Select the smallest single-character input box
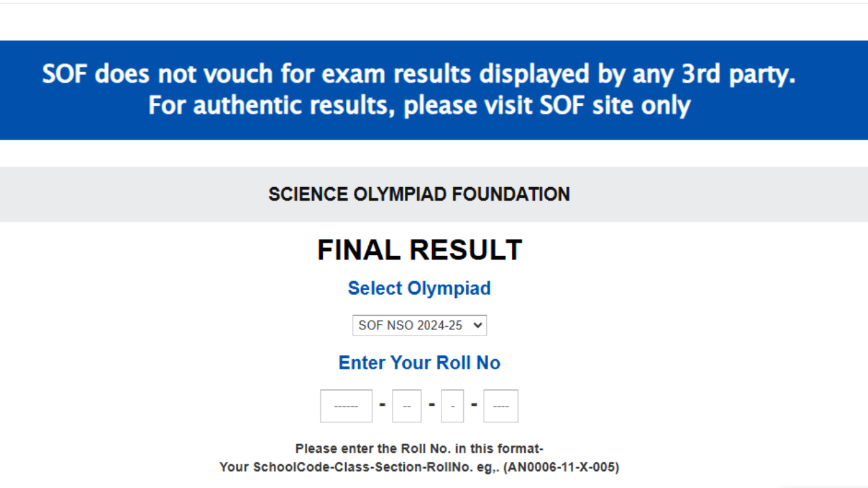The image size is (868, 488). pos(452,405)
